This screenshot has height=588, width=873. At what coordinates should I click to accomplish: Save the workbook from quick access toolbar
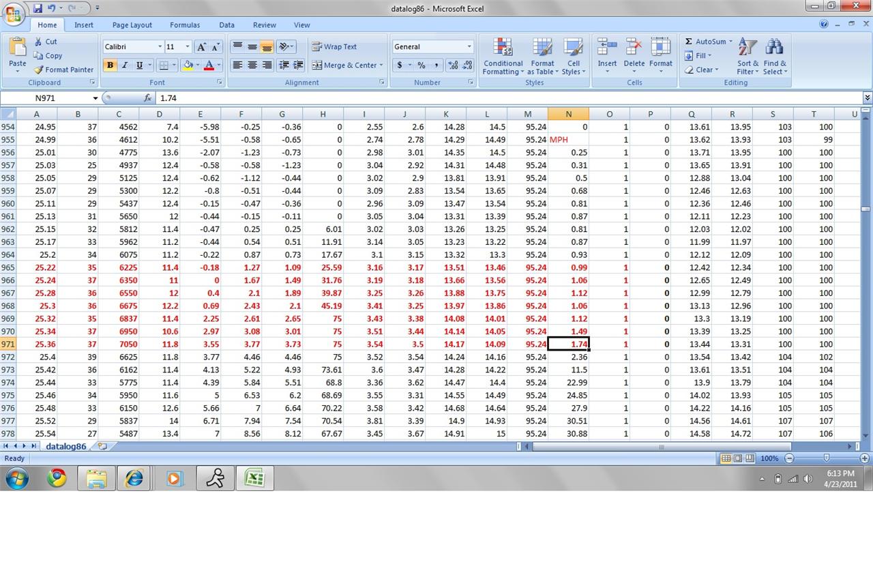point(37,8)
